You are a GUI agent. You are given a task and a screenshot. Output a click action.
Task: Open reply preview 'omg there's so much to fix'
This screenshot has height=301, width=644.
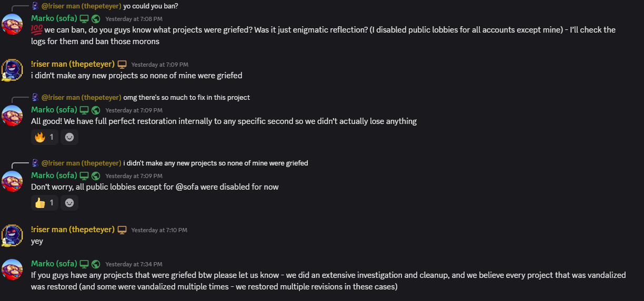pos(186,97)
